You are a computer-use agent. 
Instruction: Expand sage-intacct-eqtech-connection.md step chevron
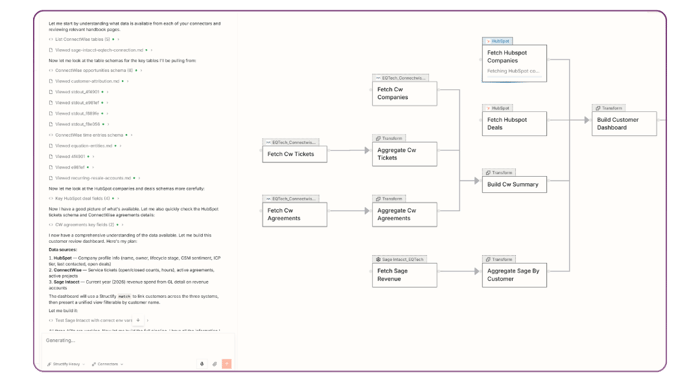point(151,50)
